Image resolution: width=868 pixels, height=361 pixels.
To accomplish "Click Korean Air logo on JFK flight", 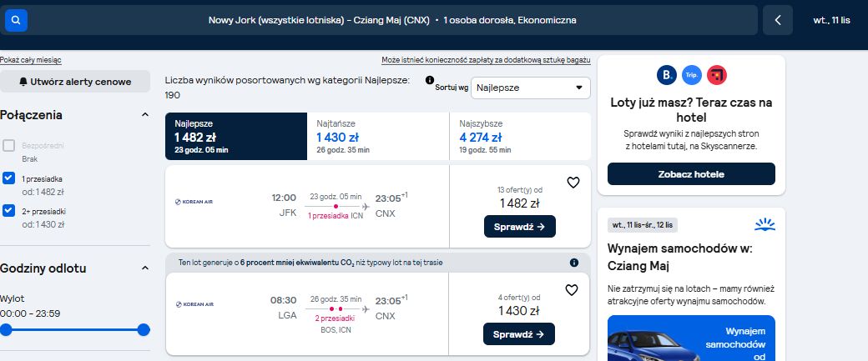I will click(194, 202).
